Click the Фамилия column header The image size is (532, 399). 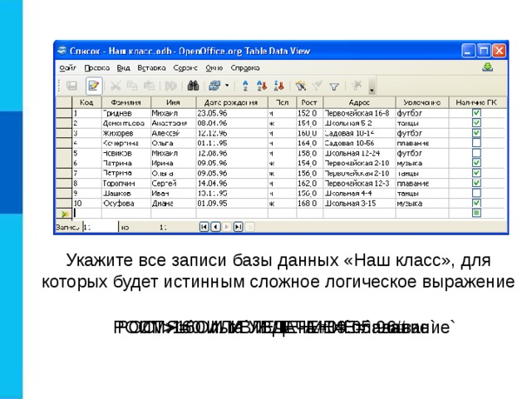coord(126,102)
